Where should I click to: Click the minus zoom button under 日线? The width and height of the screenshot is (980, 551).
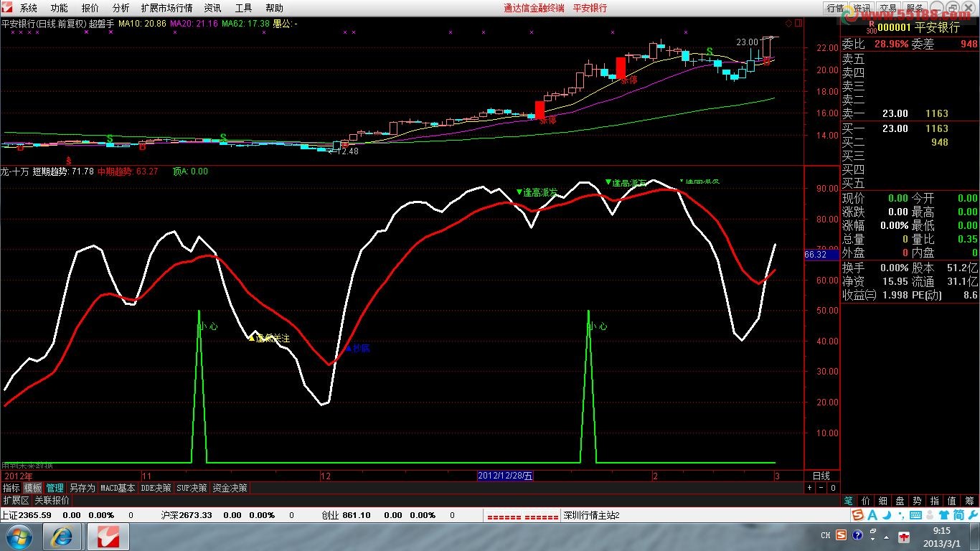click(x=821, y=488)
